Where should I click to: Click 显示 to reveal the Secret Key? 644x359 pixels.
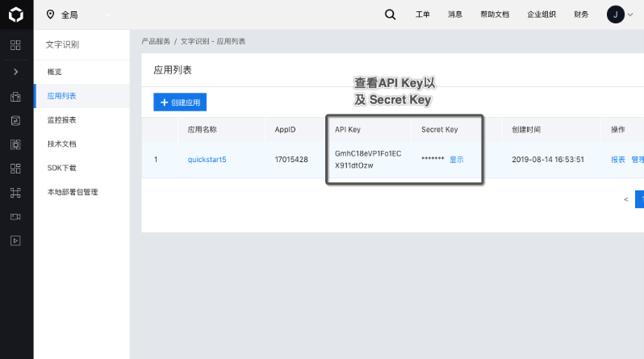pyautogui.click(x=456, y=160)
